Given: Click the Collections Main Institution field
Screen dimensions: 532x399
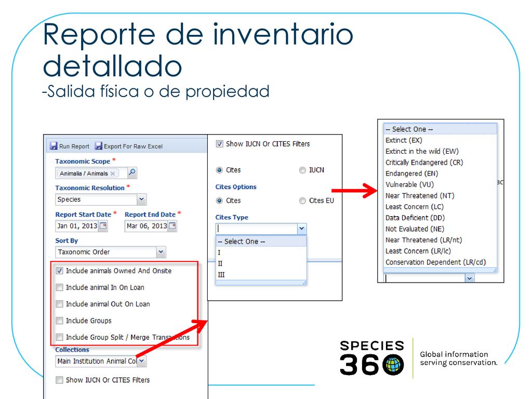Looking at the screenshot, I should (96, 361).
